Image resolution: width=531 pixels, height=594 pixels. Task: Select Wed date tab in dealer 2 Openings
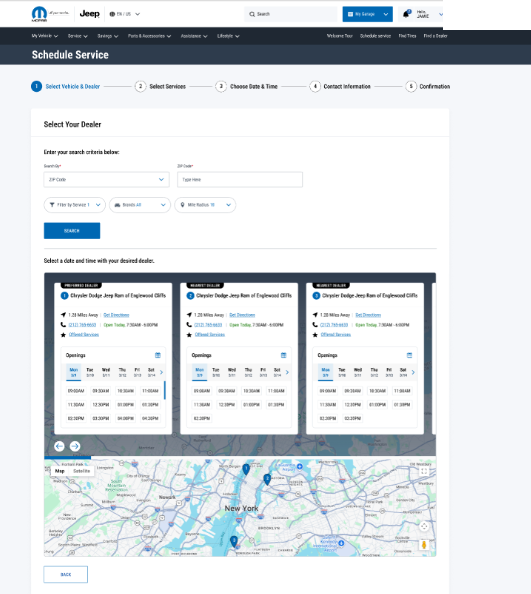click(x=232, y=372)
